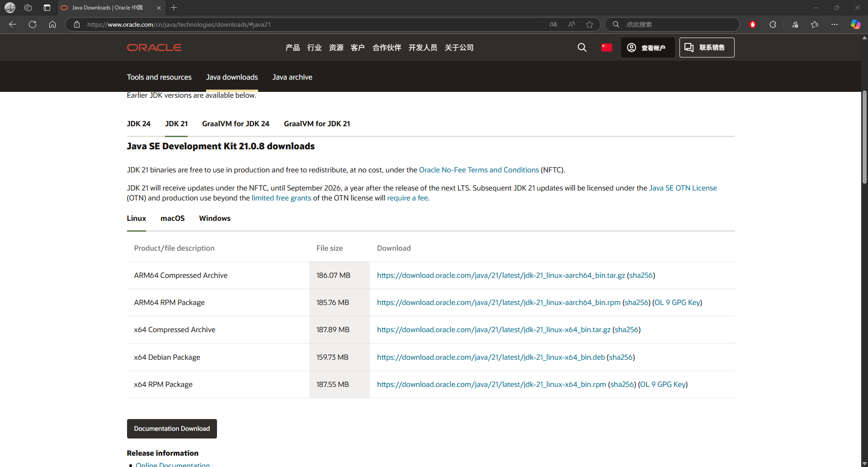This screenshot has height=467, width=868.
Task: Click the Documentation Download button
Action: (x=172, y=429)
